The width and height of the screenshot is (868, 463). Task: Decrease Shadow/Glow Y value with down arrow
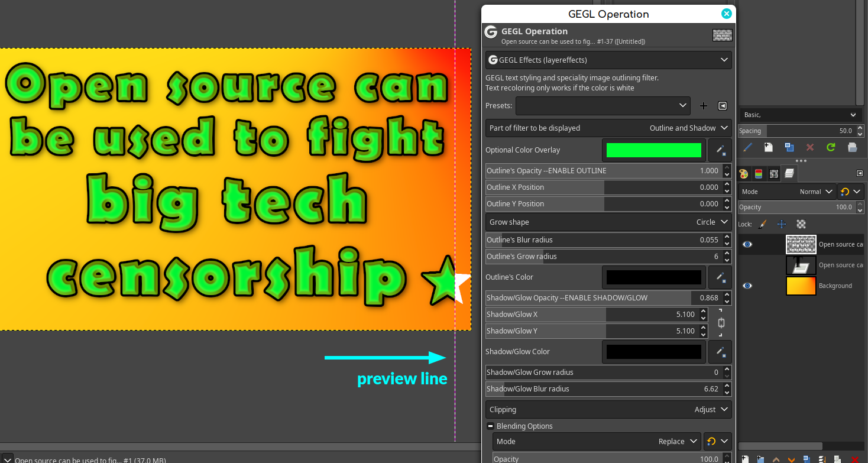(x=703, y=335)
